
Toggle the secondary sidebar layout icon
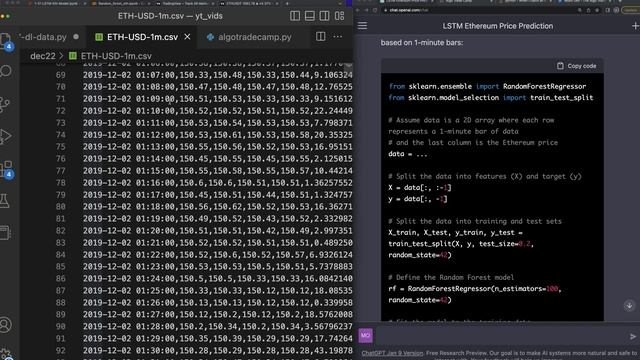coord(324,16)
